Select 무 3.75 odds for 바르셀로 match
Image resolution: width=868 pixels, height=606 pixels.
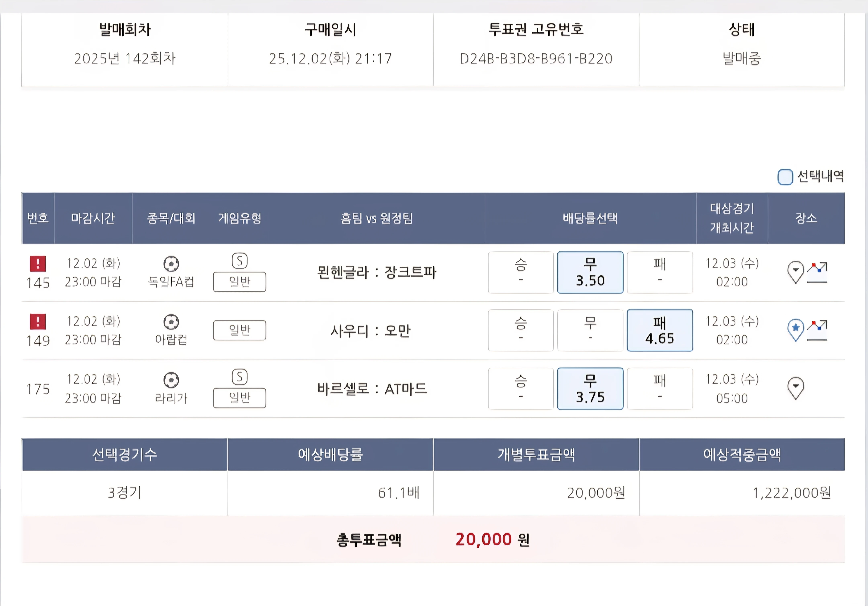pos(590,388)
